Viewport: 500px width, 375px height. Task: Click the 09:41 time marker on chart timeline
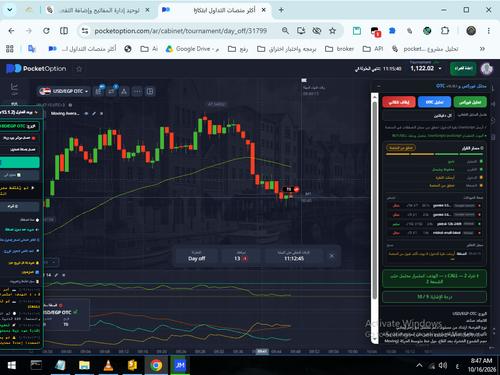[x=262, y=351]
